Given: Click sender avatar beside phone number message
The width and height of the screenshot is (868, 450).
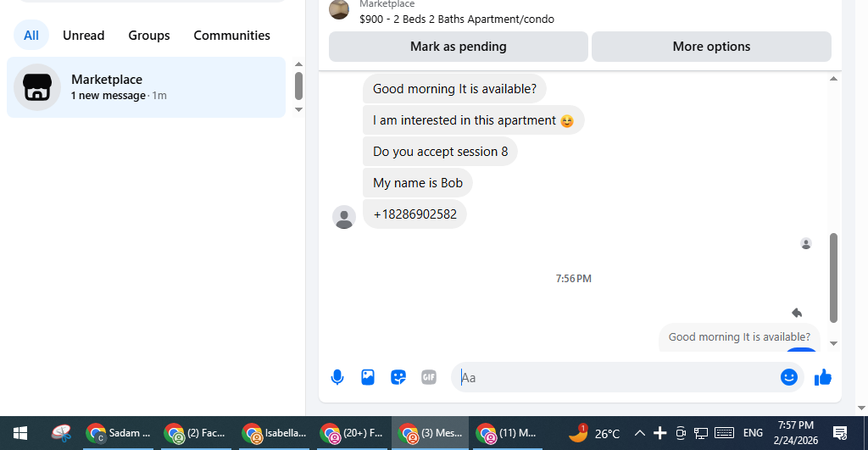Looking at the screenshot, I should (344, 217).
